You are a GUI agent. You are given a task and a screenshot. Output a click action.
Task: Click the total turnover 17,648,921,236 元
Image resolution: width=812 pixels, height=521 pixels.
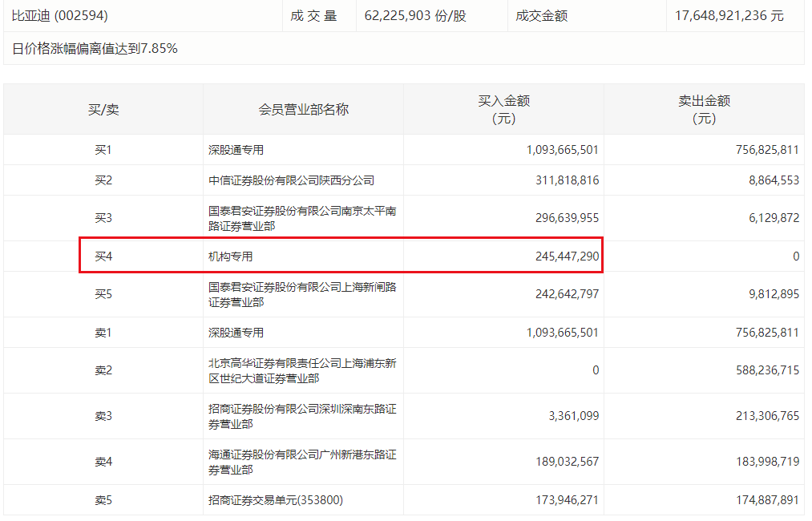pos(729,15)
